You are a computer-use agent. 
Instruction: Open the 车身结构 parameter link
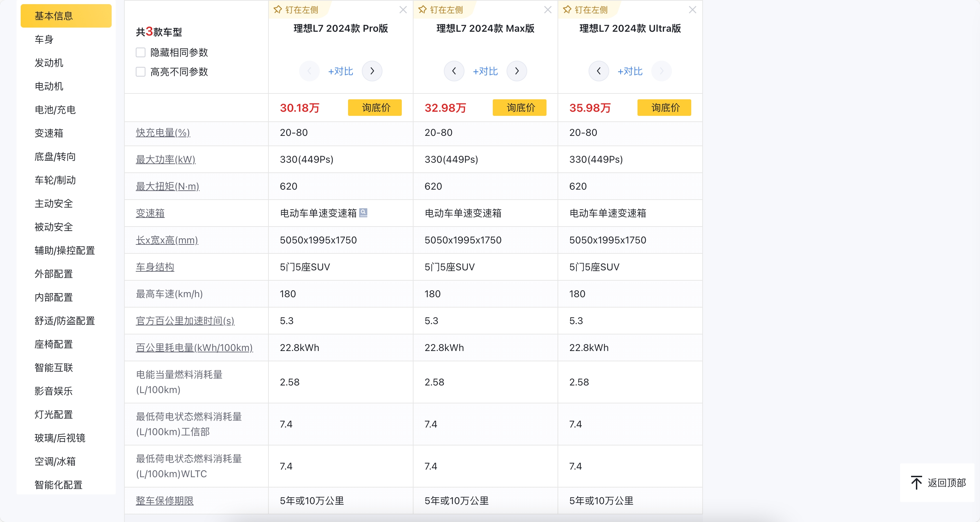point(155,267)
